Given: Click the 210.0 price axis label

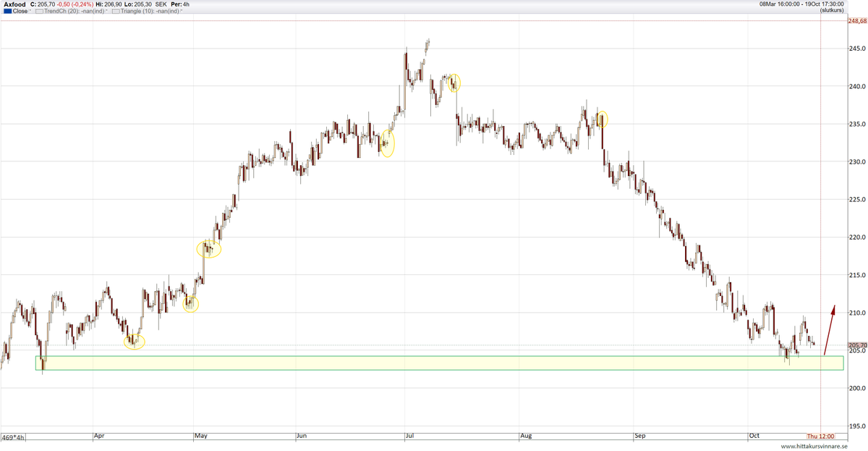Looking at the screenshot, I should tap(856, 313).
